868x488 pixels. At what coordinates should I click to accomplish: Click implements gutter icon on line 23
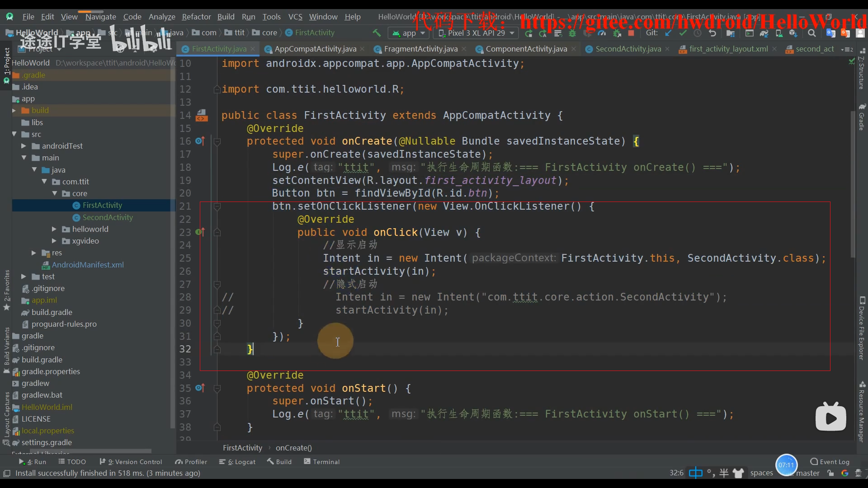click(200, 232)
